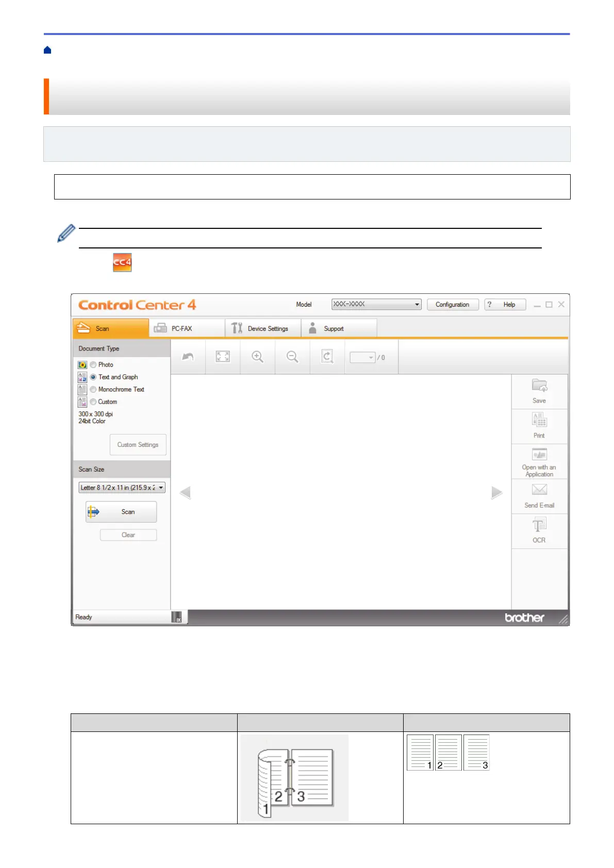The height and width of the screenshot is (868, 614).
Task: Click the zoom in magnifier
Action: (257, 357)
